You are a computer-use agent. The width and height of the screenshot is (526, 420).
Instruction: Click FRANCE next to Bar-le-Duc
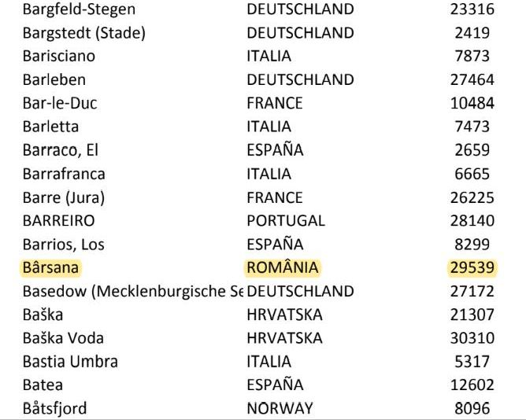click(274, 103)
